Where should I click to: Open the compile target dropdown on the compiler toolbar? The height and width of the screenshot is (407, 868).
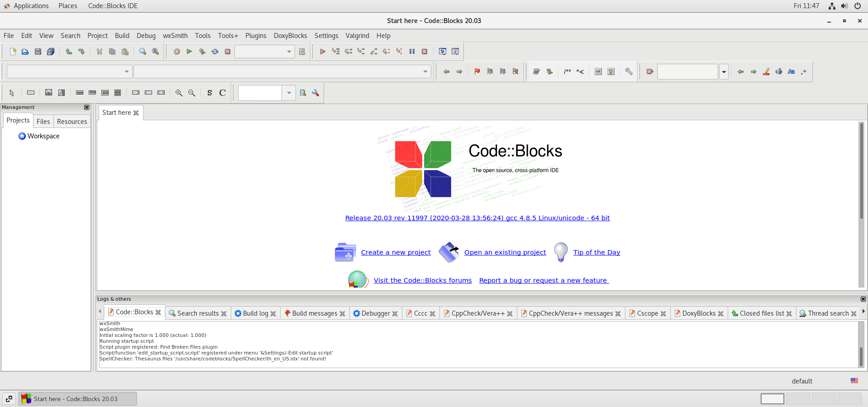point(288,52)
